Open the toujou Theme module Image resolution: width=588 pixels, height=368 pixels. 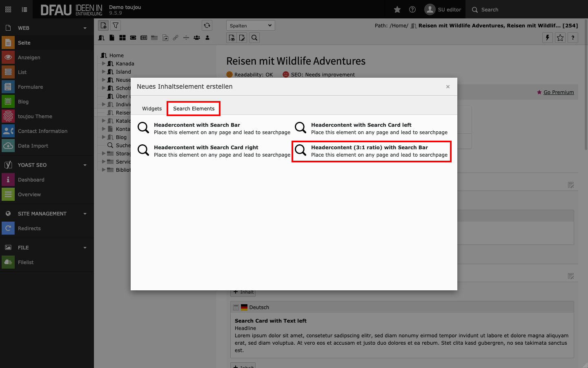35,117
